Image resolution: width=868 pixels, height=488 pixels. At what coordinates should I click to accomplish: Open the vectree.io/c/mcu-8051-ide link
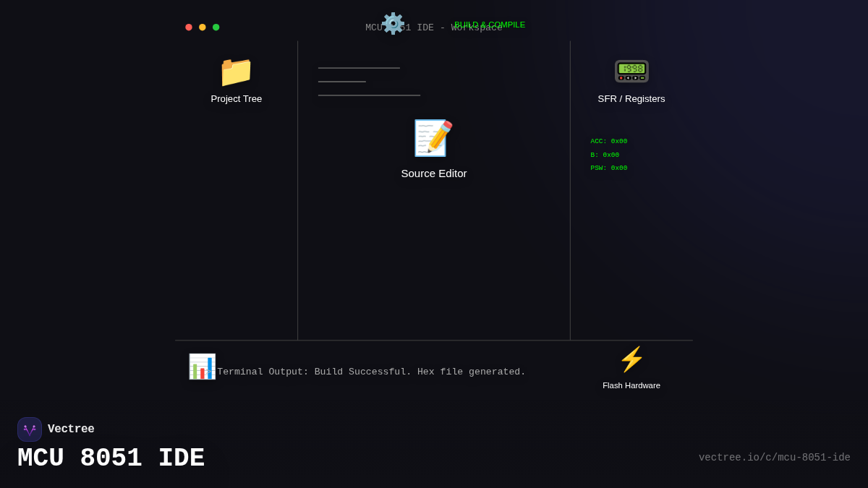(x=775, y=457)
